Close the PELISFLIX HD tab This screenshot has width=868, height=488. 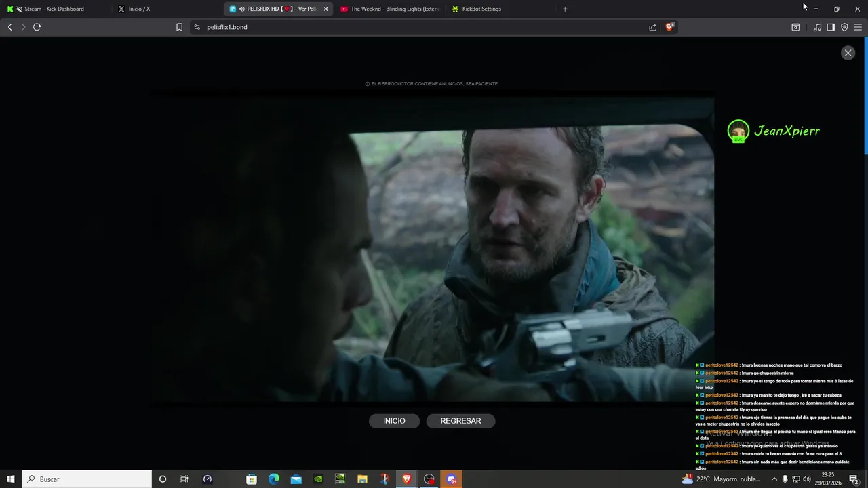[x=325, y=9]
